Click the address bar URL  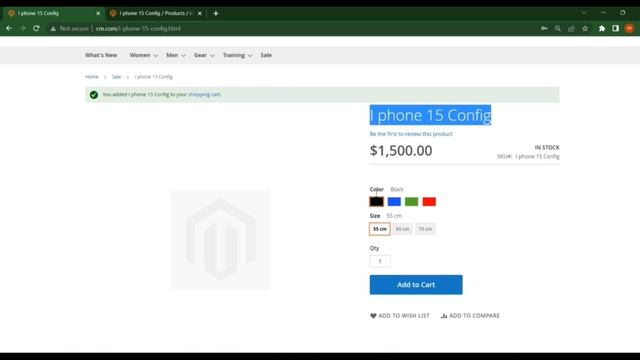pos(138,29)
